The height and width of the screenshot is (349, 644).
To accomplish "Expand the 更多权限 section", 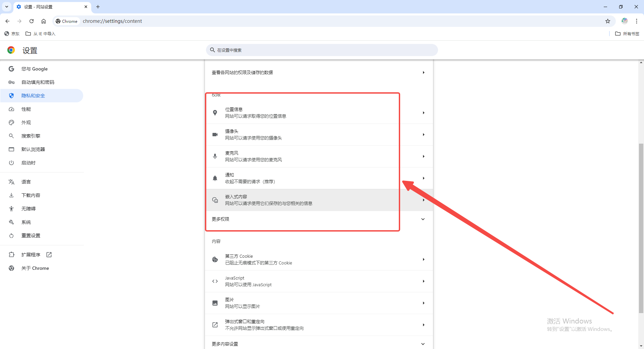I will (x=319, y=219).
